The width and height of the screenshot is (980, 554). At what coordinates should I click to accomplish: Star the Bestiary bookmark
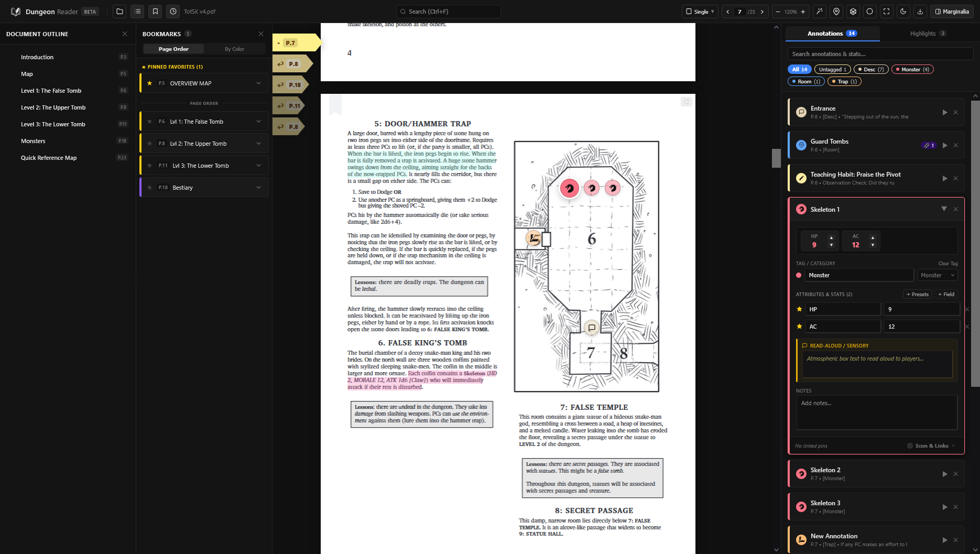point(149,188)
